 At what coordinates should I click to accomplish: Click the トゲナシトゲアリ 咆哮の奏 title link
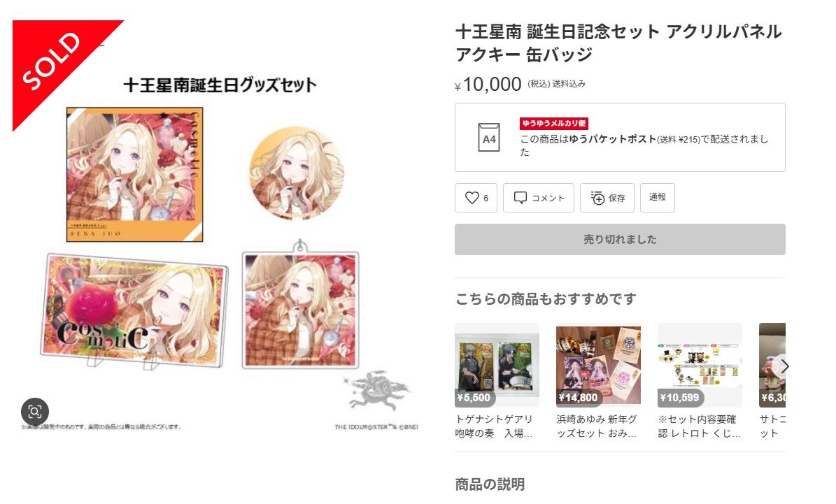[x=494, y=426]
